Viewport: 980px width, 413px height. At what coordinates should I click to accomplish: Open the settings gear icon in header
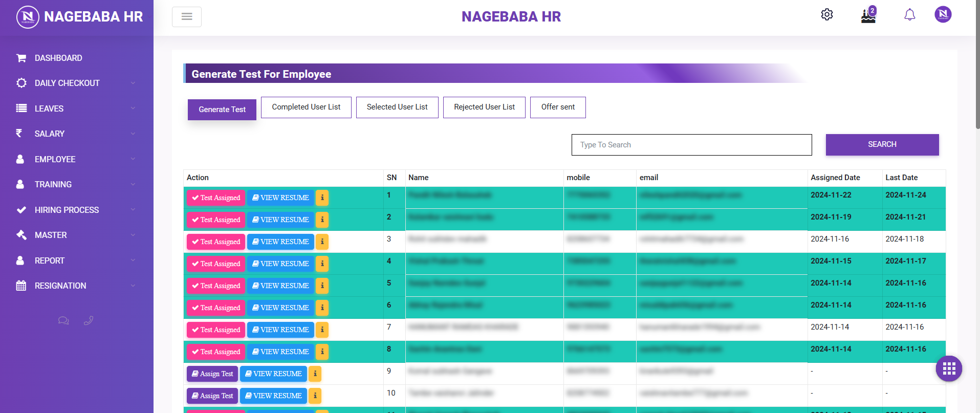tap(826, 15)
